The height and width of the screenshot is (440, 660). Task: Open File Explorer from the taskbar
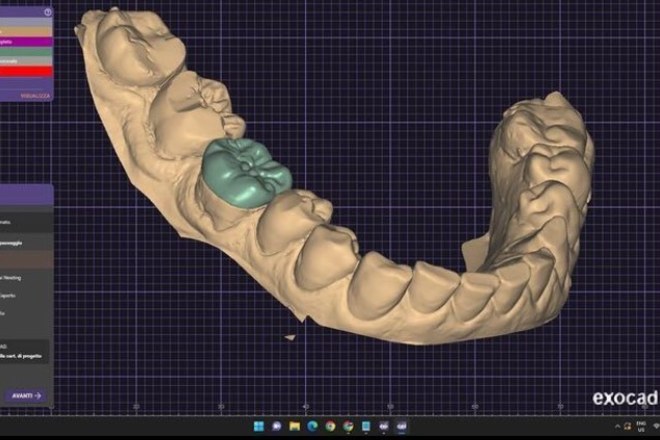pyautogui.click(x=295, y=427)
